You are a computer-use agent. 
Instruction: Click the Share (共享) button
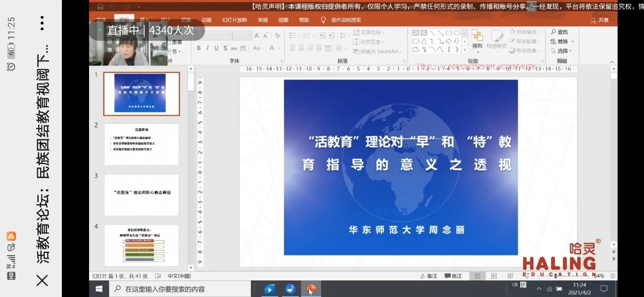click(600, 20)
